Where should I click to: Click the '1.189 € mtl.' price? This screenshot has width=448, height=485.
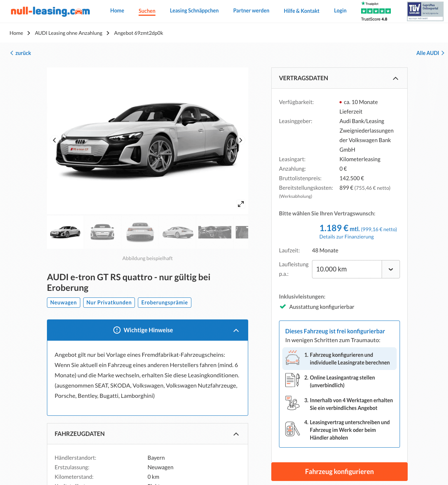tap(339, 228)
